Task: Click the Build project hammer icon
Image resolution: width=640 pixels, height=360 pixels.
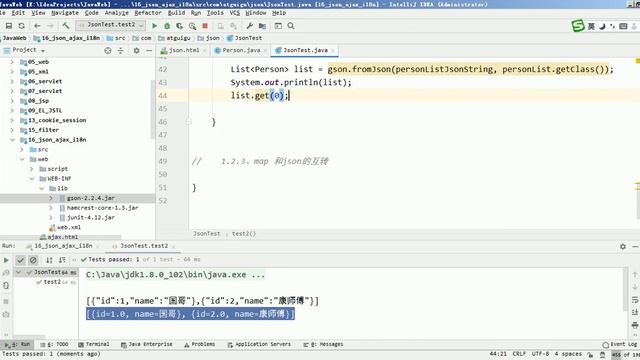Action: pos(66,26)
